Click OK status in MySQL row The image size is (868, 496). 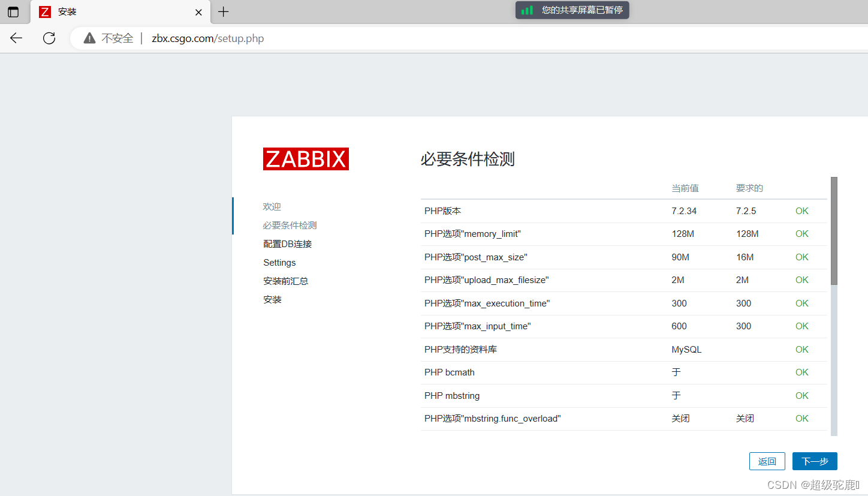pyautogui.click(x=802, y=350)
